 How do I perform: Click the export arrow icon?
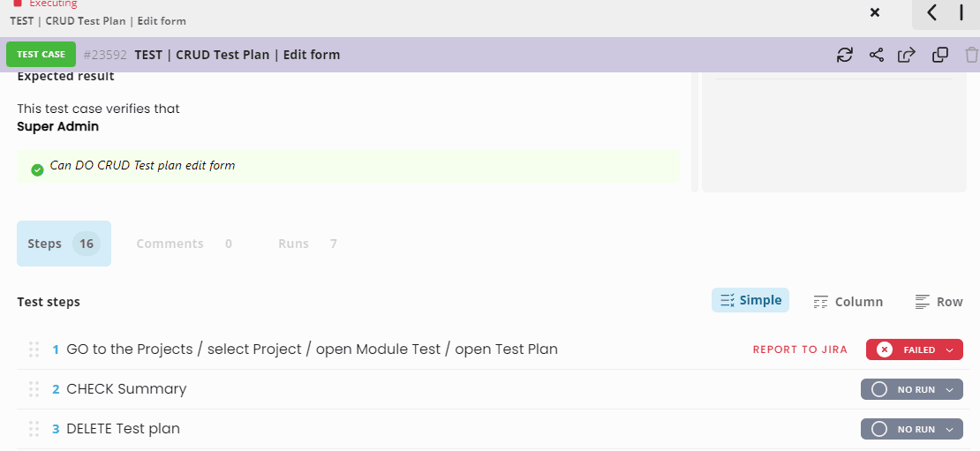click(907, 55)
